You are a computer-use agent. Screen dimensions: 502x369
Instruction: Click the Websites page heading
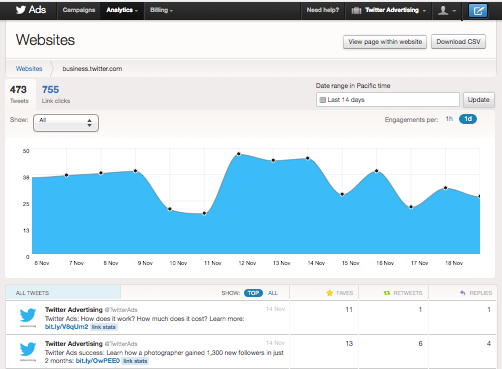45,40
